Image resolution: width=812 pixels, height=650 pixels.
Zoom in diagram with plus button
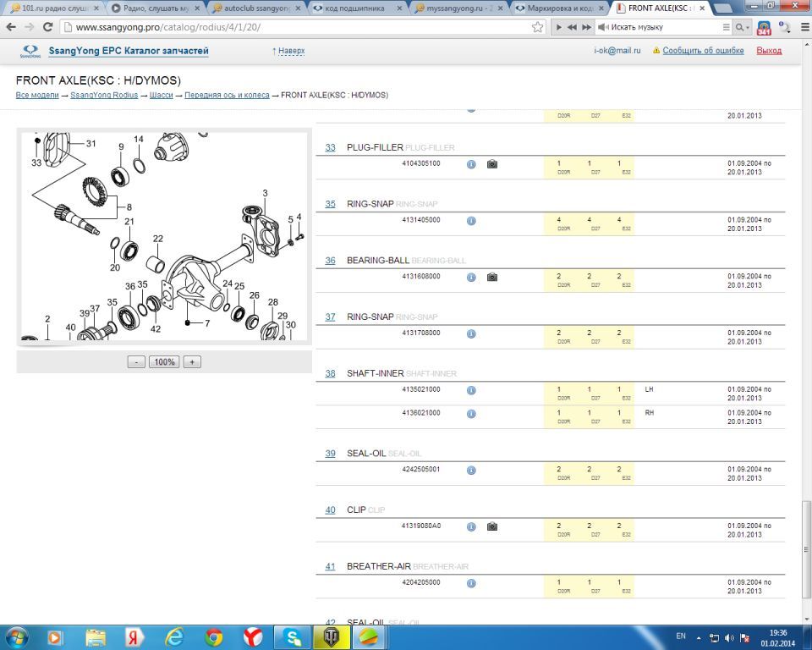pyautogui.click(x=192, y=362)
